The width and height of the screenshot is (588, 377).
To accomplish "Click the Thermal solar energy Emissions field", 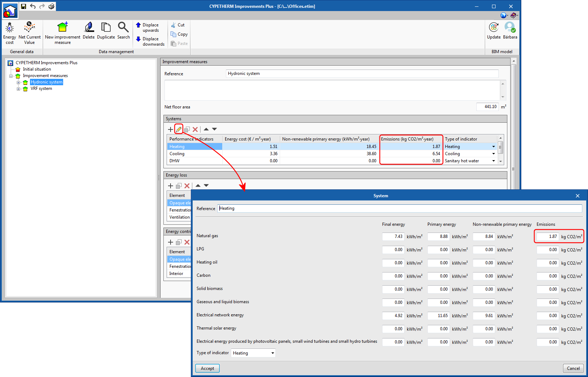I will [548, 329].
